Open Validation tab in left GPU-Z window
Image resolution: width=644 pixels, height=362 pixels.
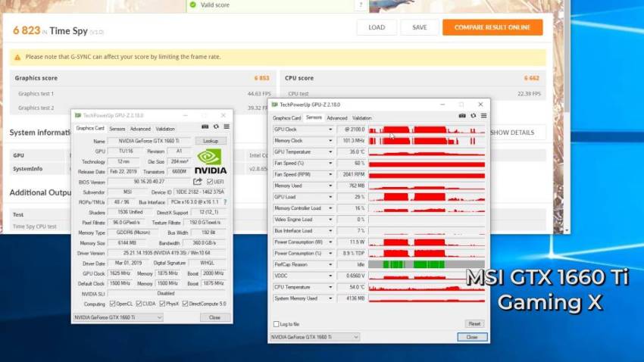165,129
